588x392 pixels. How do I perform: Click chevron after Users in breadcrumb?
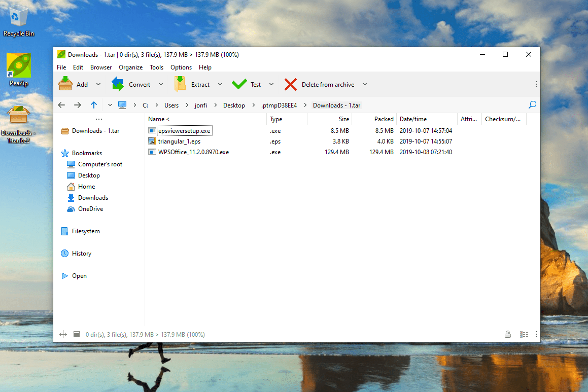tap(187, 105)
